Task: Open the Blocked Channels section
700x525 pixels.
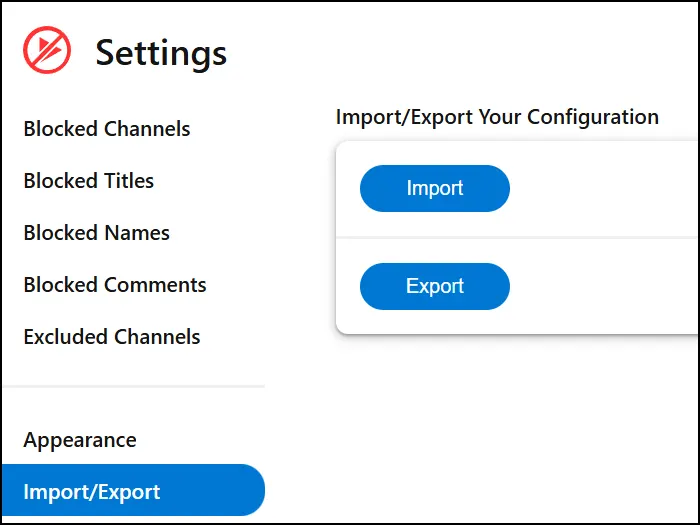Action: coord(107,129)
